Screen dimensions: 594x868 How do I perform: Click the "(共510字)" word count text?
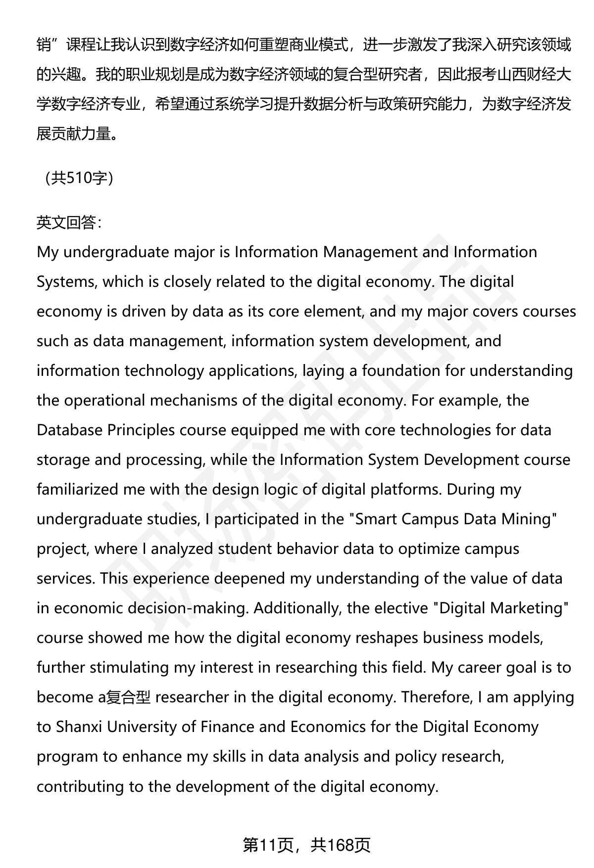(79, 178)
